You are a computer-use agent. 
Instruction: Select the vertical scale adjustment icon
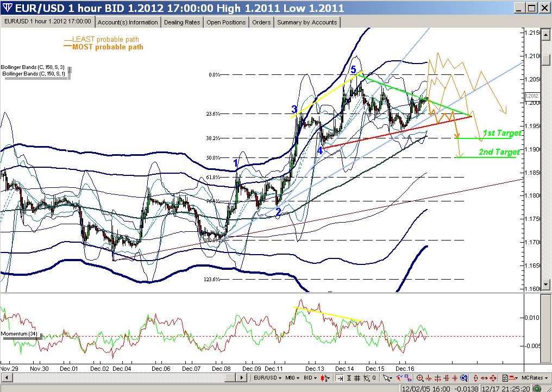(349, 377)
